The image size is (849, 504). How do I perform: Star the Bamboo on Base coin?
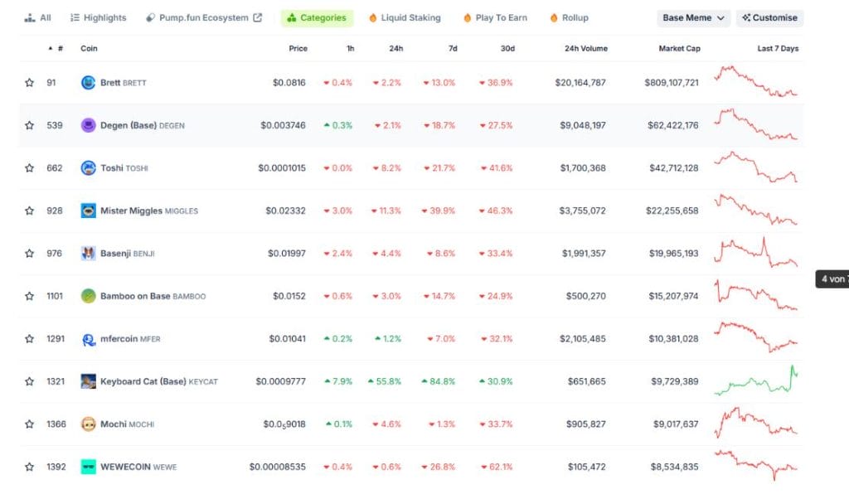coord(29,296)
